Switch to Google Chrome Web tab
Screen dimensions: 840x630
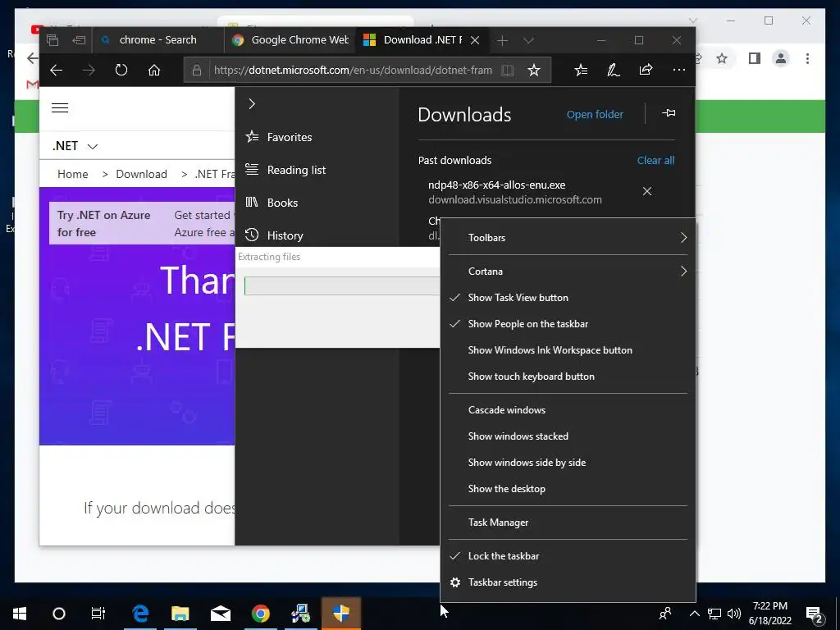click(290, 40)
